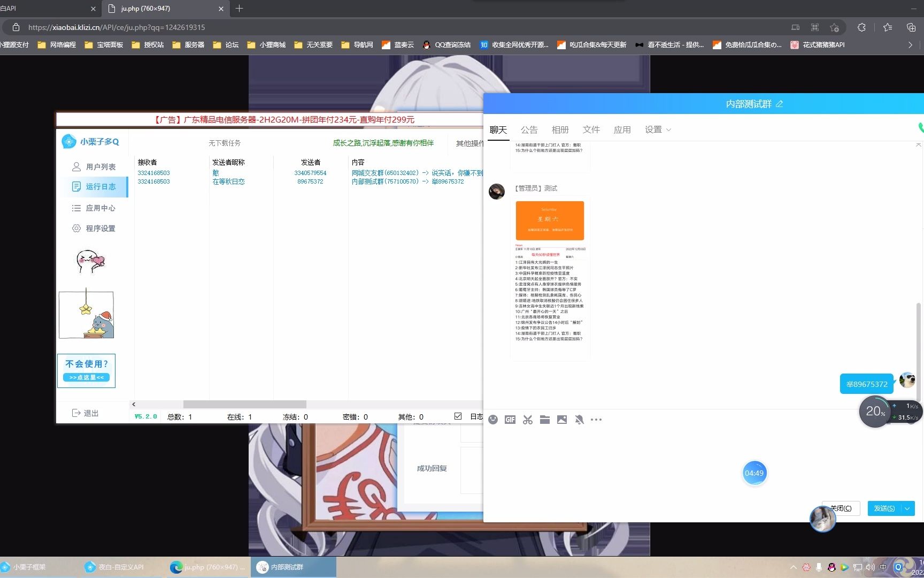
Task: Toggle the 日志 checkbox in status bar
Action: [x=458, y=416]
